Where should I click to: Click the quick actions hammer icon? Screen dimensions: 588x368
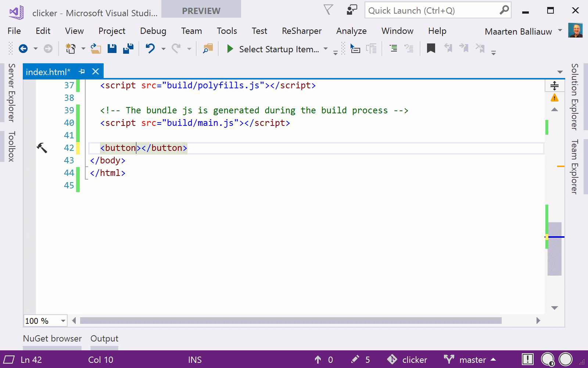click(43, 147)
